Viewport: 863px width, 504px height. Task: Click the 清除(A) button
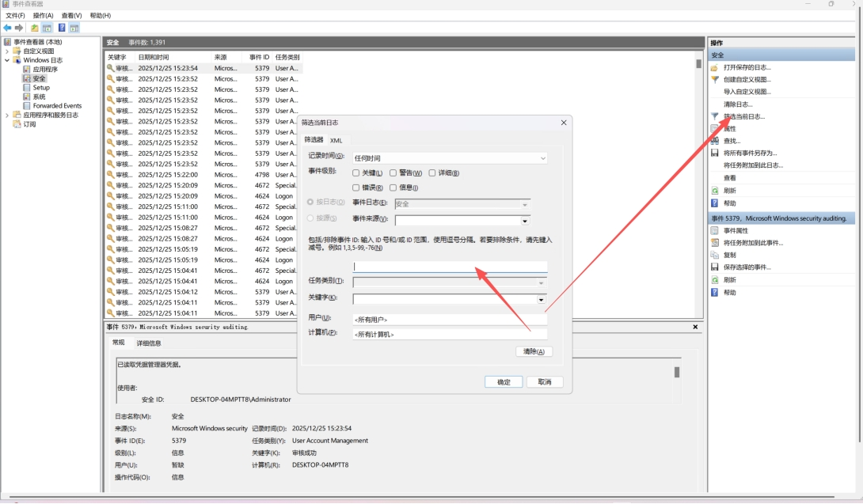(534, 351)
